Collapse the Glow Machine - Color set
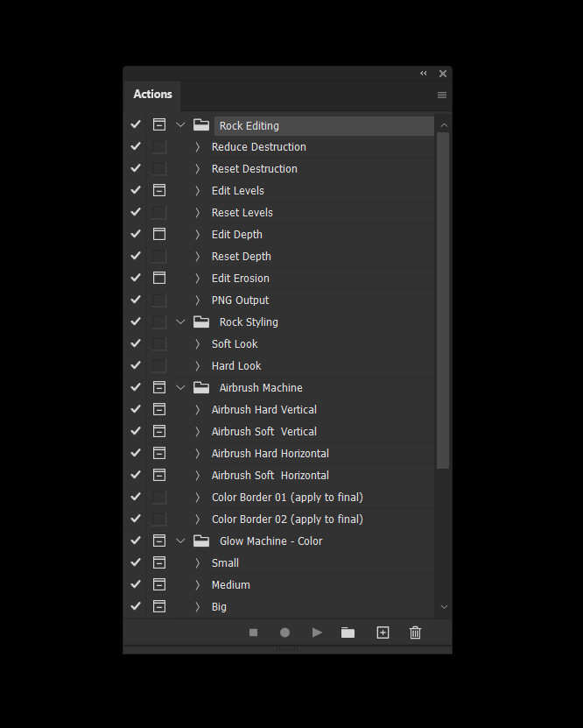 tap(180, 541)
